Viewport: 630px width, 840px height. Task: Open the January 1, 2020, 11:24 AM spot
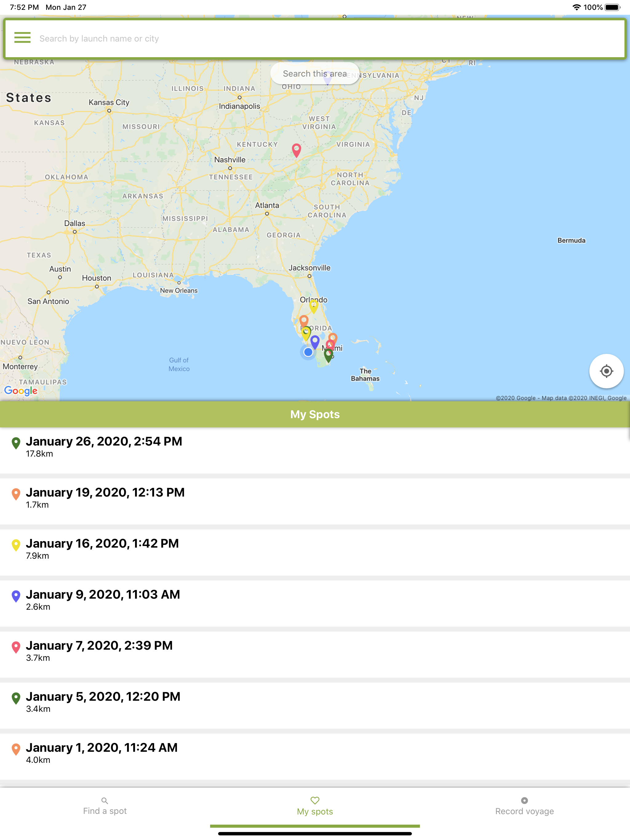[315, 757]
